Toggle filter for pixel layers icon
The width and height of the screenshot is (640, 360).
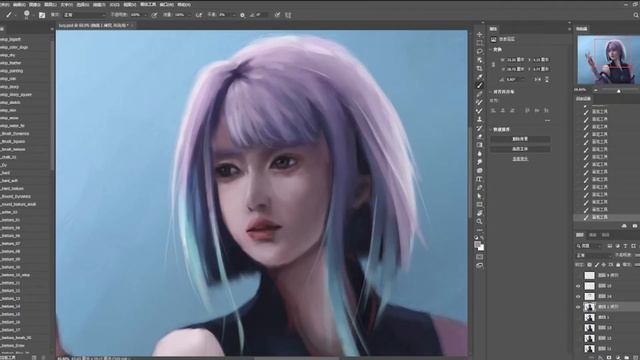[610, 246]
